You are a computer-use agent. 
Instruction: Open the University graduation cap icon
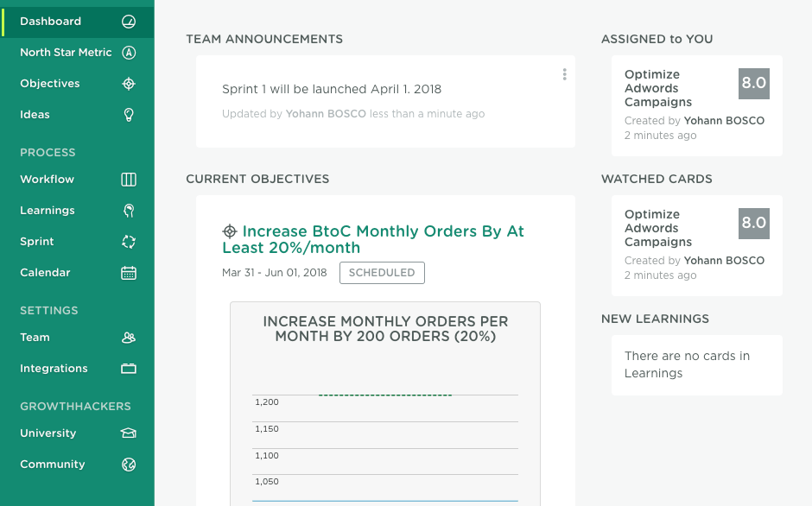(129, 433)
